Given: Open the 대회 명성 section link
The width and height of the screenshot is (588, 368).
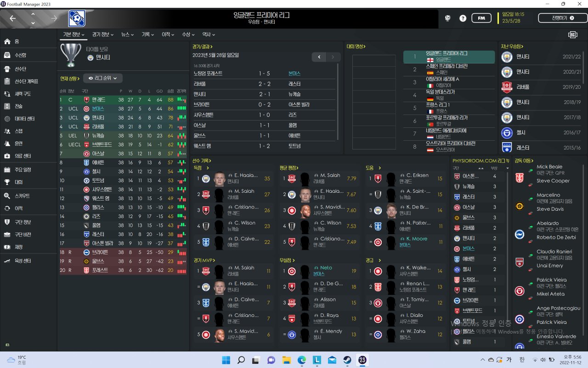Looking at the screenshot, I should click(x=356, y=46).
